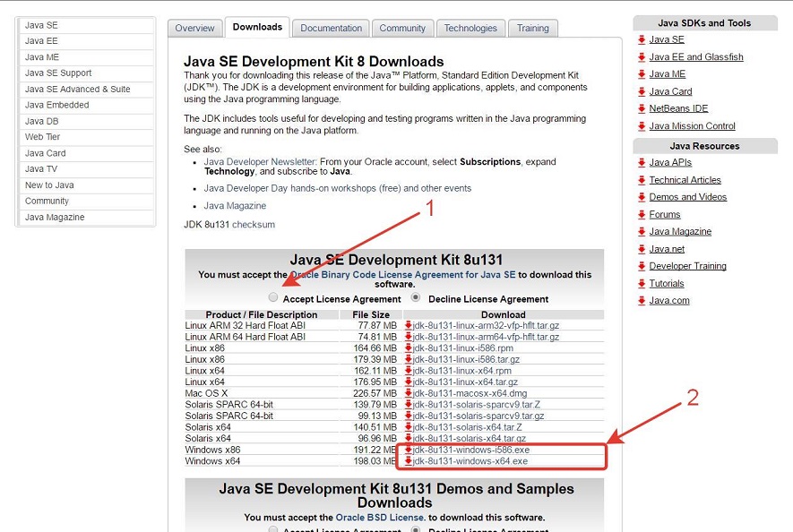Download jdk-8u131-linux-i586.tar.gz
The height and width of the screenshot is (532, 793).
pyautogui.click(x=466, y=359)
